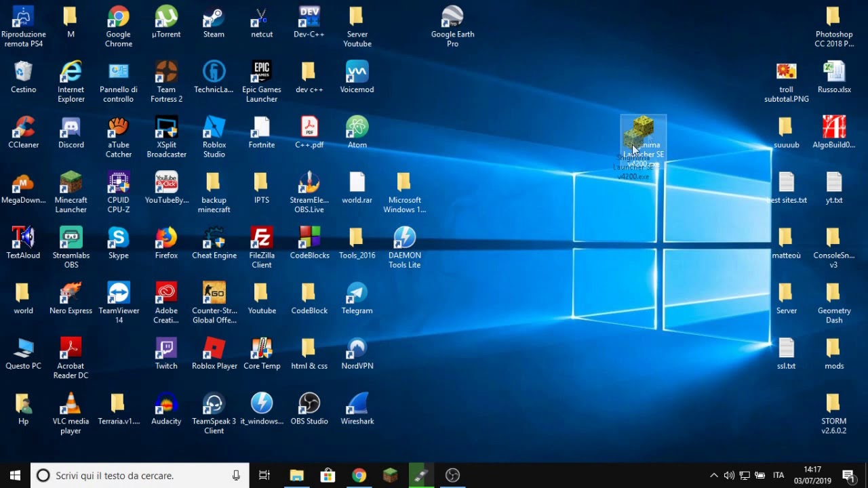Select the TeamSpeak 3 Client icon
The width and height of the screenshot is (868, 488).
coord(214,414)
